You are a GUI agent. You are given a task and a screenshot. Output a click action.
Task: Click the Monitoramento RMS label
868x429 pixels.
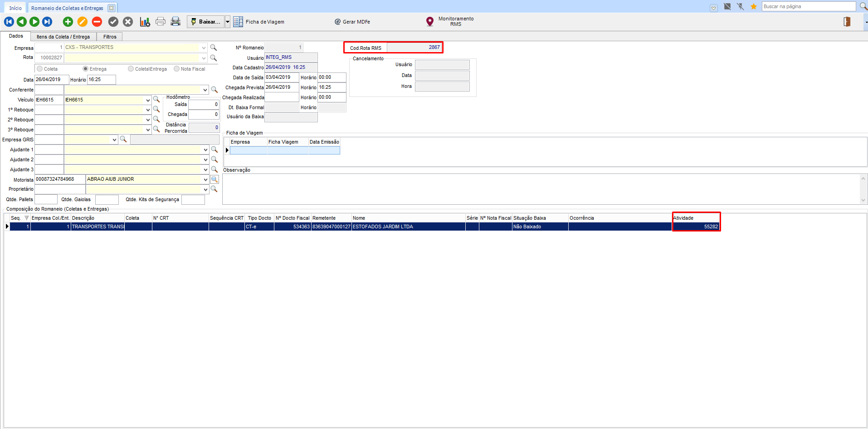click(x=456, y=21)
